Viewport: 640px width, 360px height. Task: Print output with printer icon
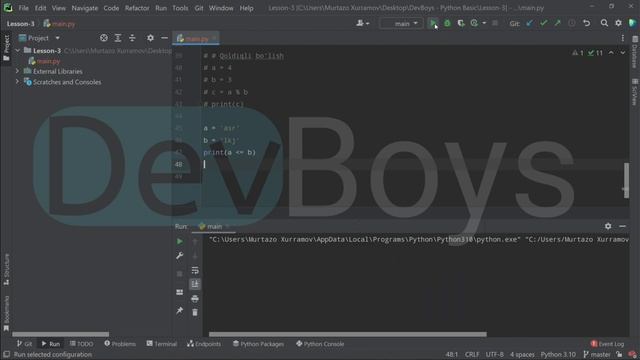click(195, 299)
